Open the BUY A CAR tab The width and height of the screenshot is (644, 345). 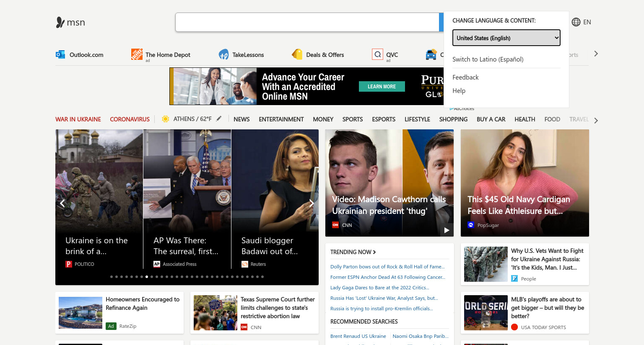pos(491,119)
